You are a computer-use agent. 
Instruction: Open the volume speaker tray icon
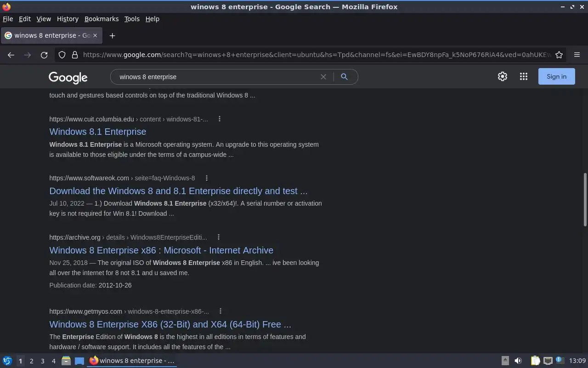518,361
